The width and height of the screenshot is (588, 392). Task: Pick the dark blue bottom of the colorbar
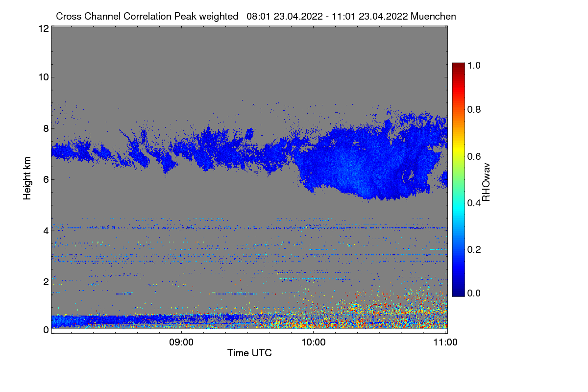[458, 292]
